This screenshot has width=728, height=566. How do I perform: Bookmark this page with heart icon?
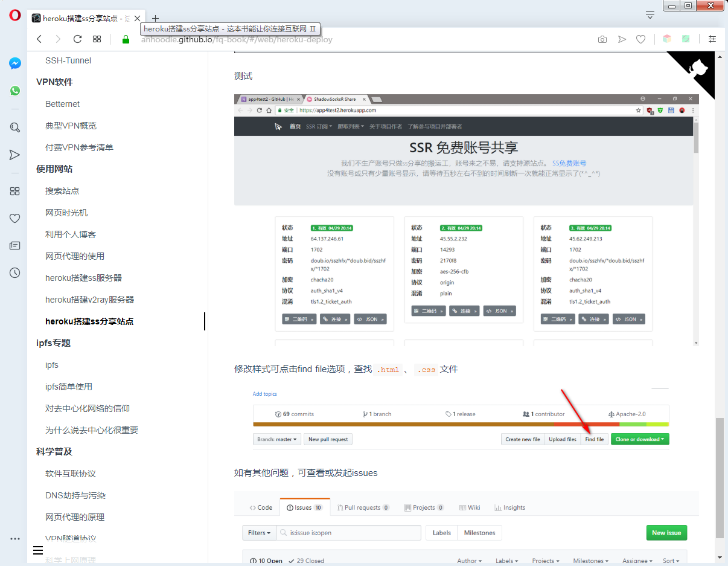(x=641, y=39)
